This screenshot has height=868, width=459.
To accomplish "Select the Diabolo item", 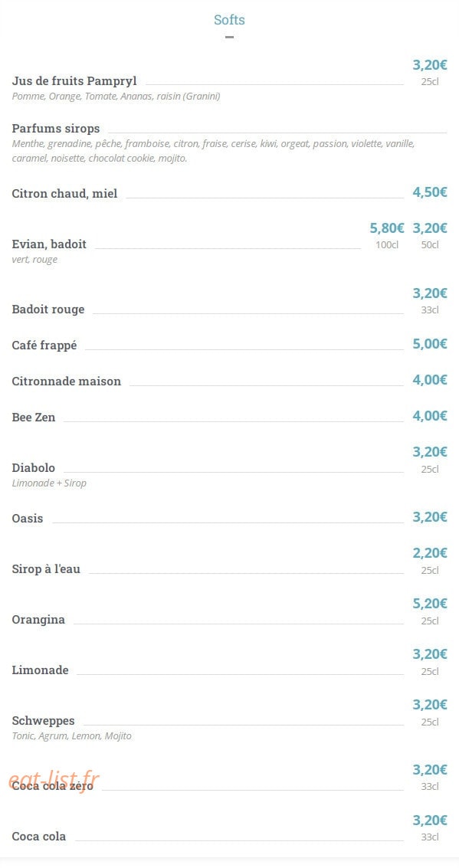I will click(34, 468).
